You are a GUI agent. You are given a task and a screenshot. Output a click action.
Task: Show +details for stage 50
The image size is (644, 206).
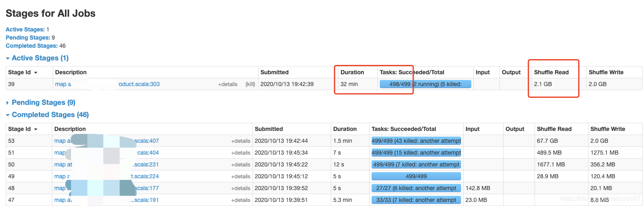click(x=241, y=165)
